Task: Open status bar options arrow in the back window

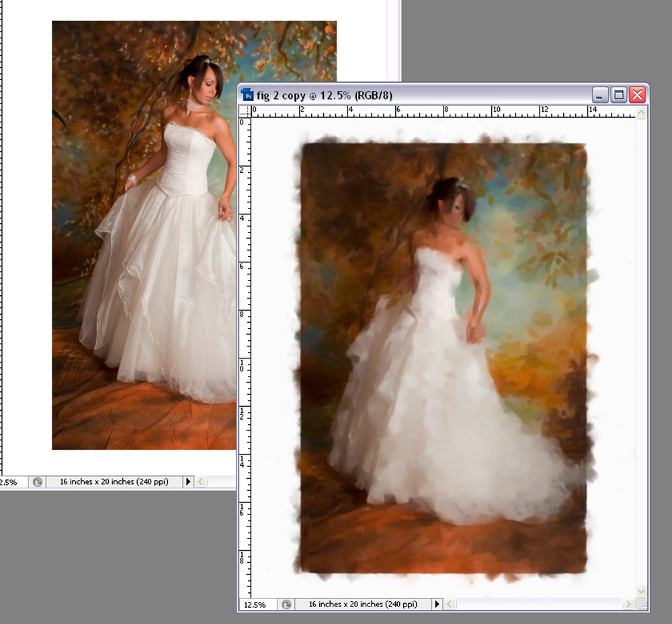Action: tap(187, 481)
